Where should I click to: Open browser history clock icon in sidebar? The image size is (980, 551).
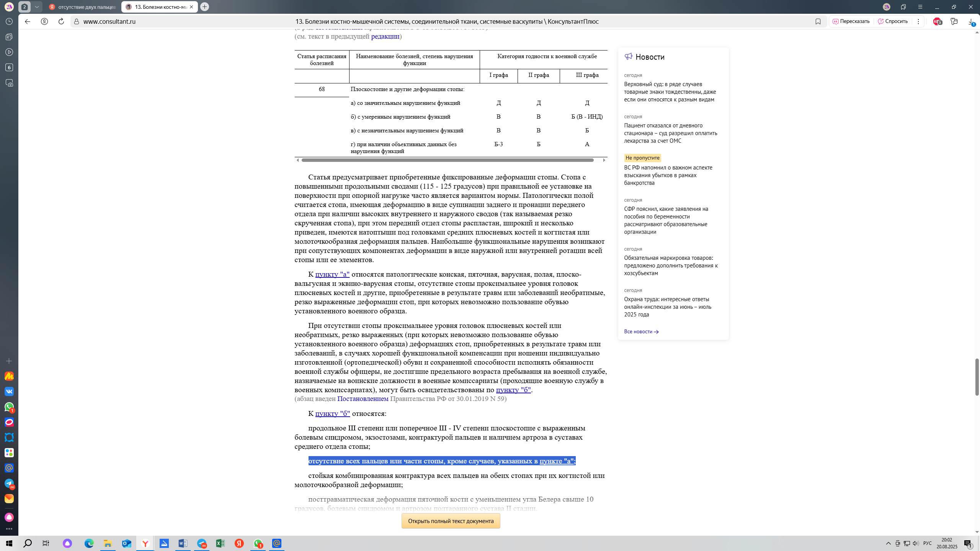pyautogui.click(x=9, y=21)
